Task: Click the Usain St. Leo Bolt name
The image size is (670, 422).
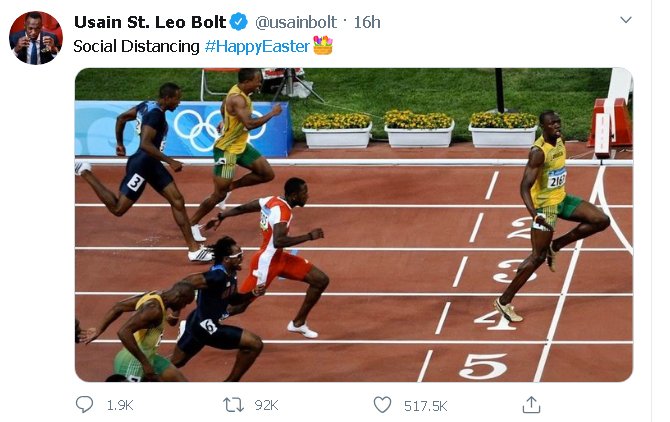Action: click(x=150, y=22)
